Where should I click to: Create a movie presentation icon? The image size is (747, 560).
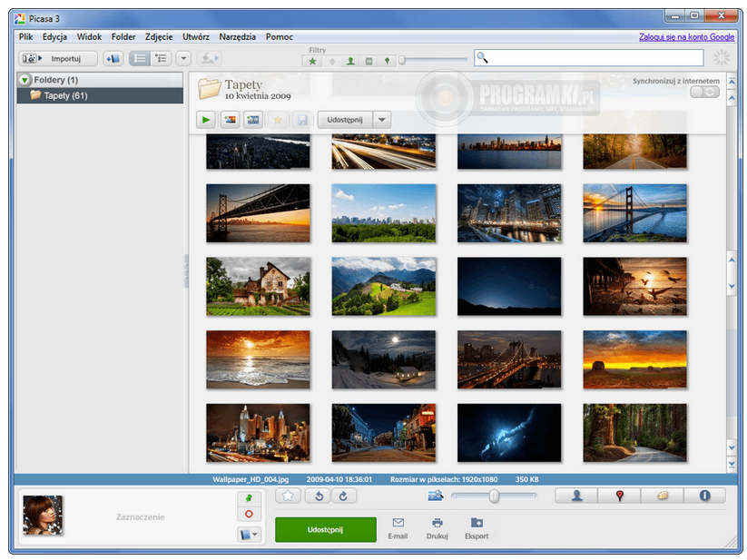253,120
